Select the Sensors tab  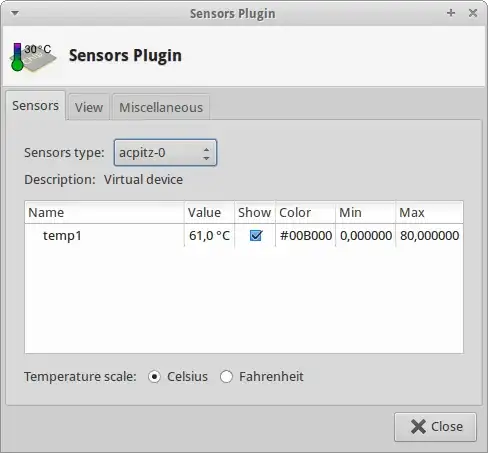click(x=35, y=106)
